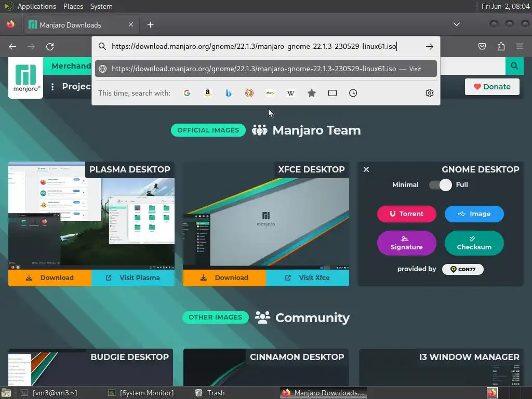Switch to System Monitor in taskbar

(141, 393)
